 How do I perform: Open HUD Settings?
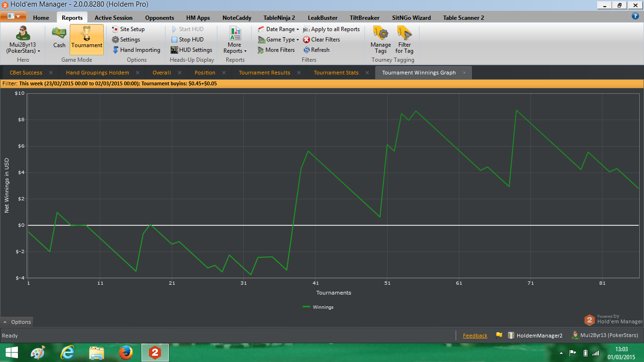pos(191,50)
